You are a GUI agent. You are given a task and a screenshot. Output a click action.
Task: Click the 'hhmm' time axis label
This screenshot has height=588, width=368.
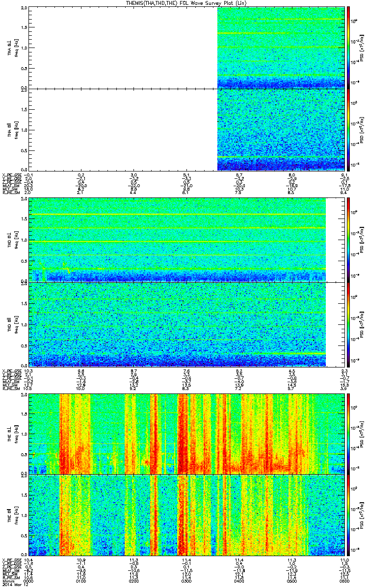coord(8,581)
